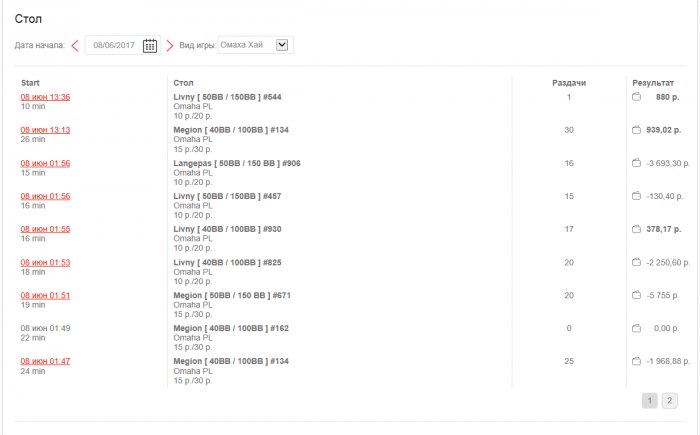
Task: Click wallet icon next to -5 755 р.
Action: (636, 295)
